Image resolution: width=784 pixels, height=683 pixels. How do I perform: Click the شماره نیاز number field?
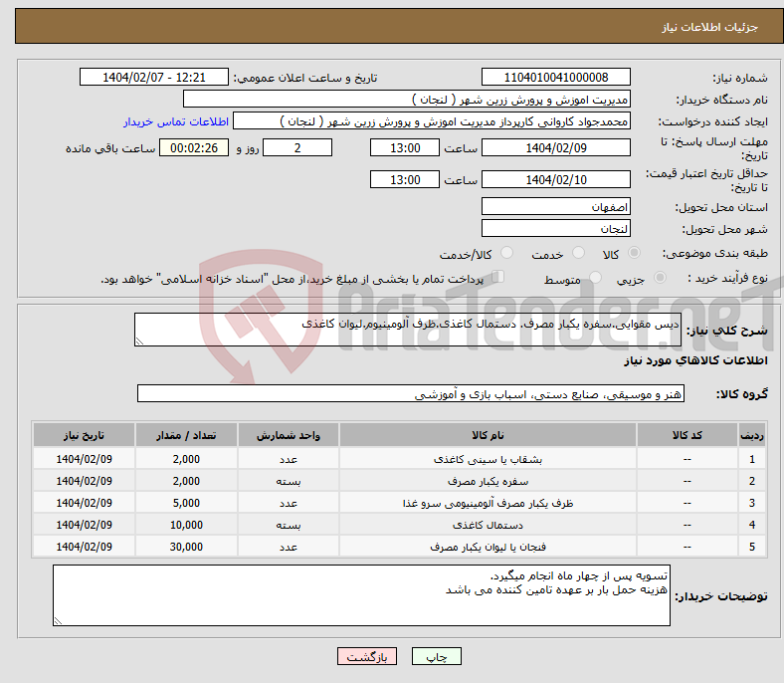pyautogui.click(x=555, y=78)
